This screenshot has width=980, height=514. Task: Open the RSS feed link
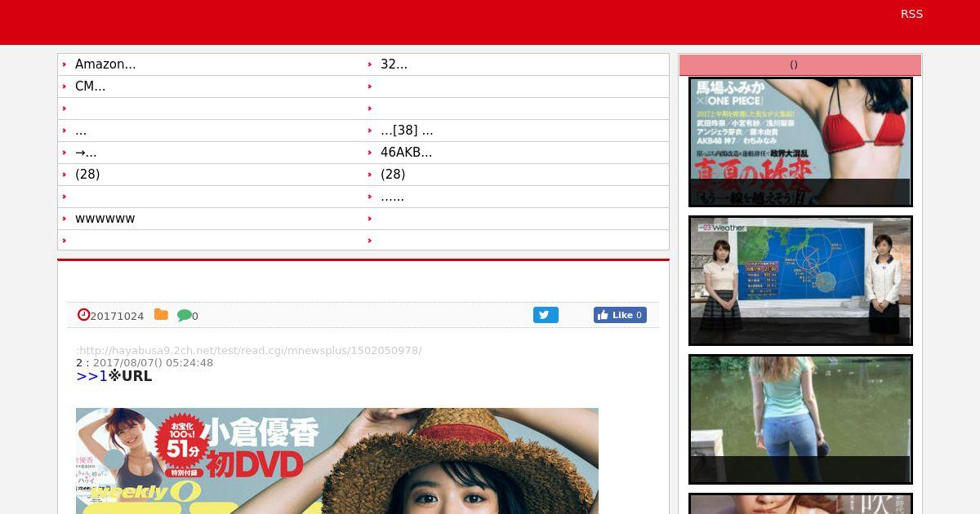tap(911, 14)
